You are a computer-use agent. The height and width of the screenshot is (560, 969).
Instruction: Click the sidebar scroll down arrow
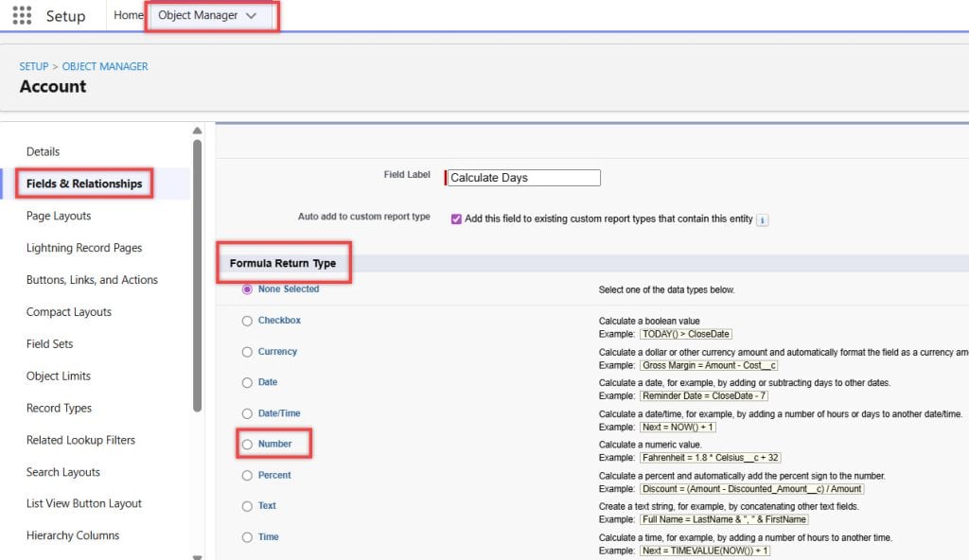click(x=197, y=557)
